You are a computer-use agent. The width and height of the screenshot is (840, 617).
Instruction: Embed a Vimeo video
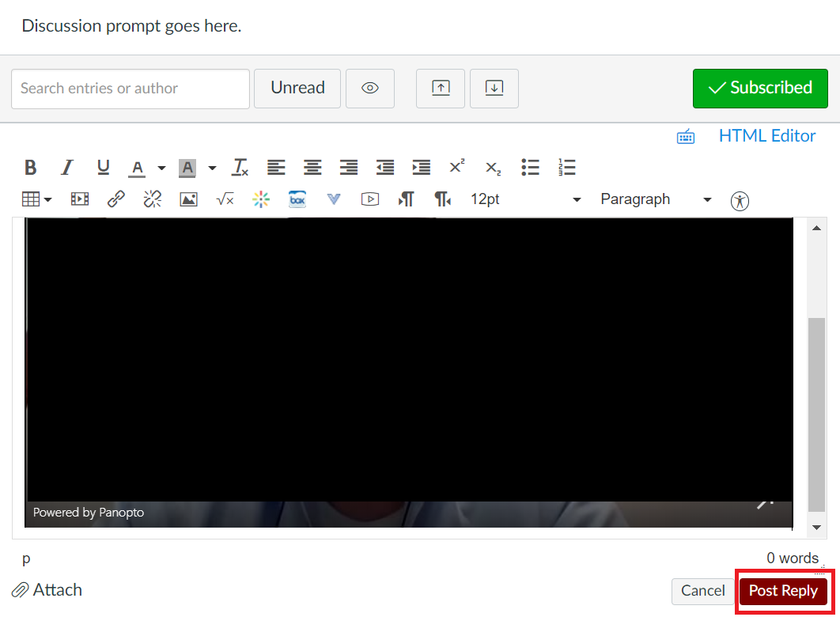pos(334,199)
